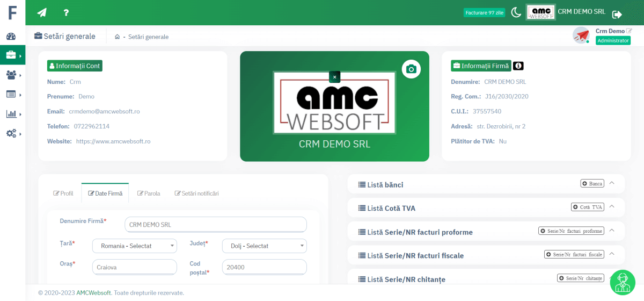Open the users group sidebar menu
The width and height of the screenshot is (644, 301).
pyautogui.click(x=11, y=75)
